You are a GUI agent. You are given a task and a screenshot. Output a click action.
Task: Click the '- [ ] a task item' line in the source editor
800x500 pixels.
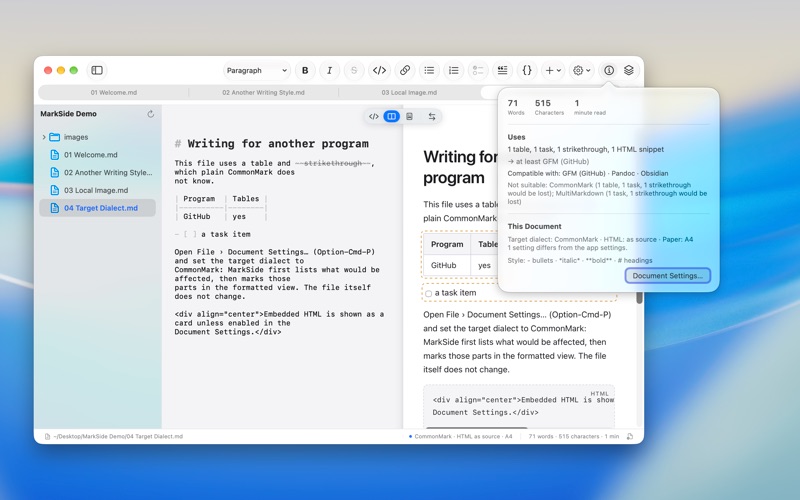[212, 234]
